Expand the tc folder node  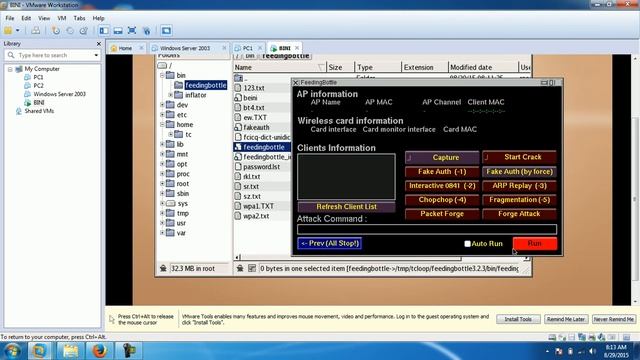point(170,134)
